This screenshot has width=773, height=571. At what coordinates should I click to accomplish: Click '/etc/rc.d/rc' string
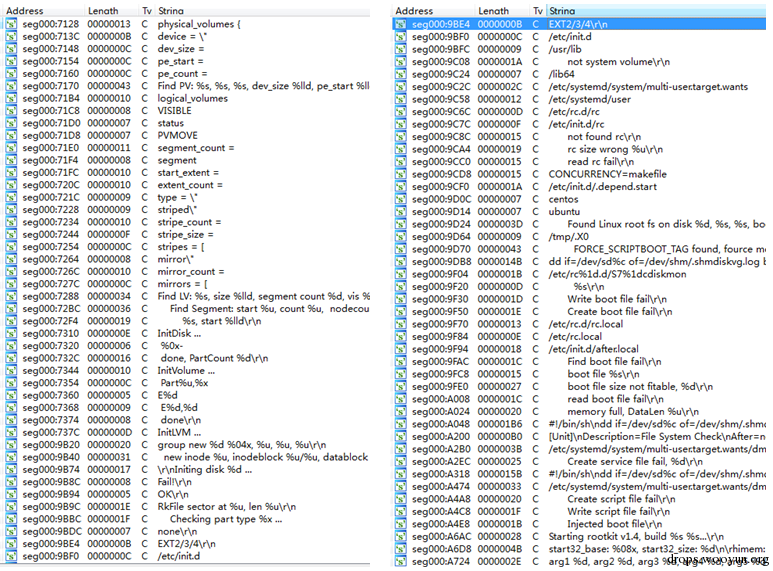coord(574,111)
